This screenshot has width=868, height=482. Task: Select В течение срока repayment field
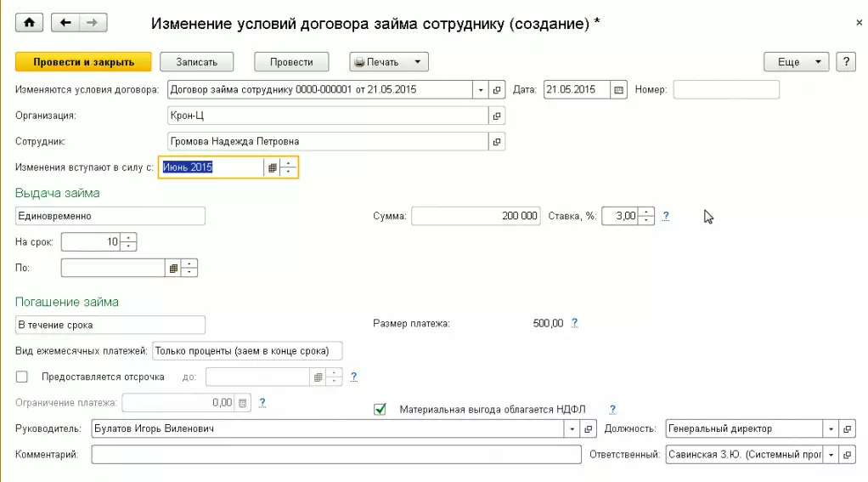pyautogui.click(x=110, y=326)
